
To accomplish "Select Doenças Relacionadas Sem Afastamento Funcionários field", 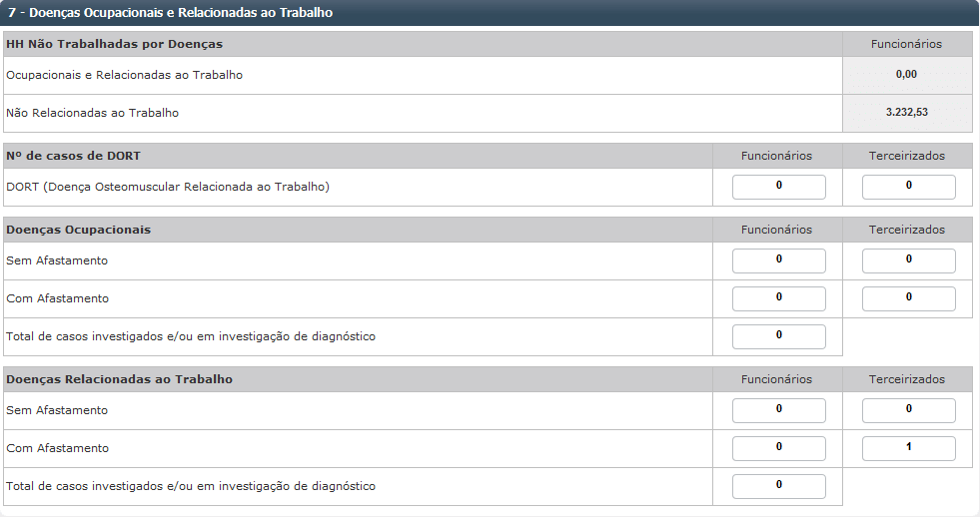I will tap(778, 410).
